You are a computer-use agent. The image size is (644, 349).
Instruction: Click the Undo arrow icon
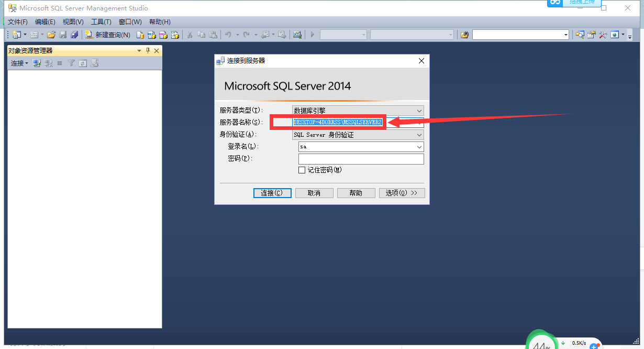pyautogui.click(x=228, y=35)
